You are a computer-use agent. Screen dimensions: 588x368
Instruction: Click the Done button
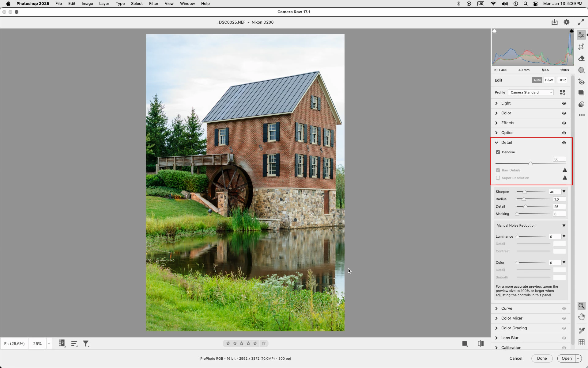click(541, 358)
